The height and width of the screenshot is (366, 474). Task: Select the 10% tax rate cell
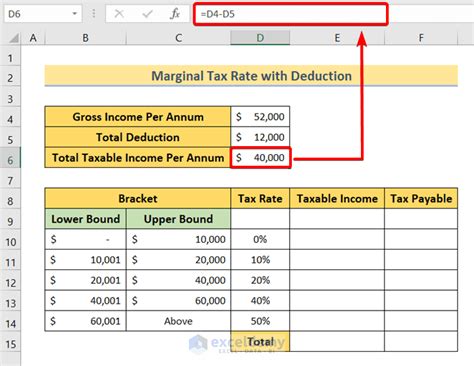[260, 260]
